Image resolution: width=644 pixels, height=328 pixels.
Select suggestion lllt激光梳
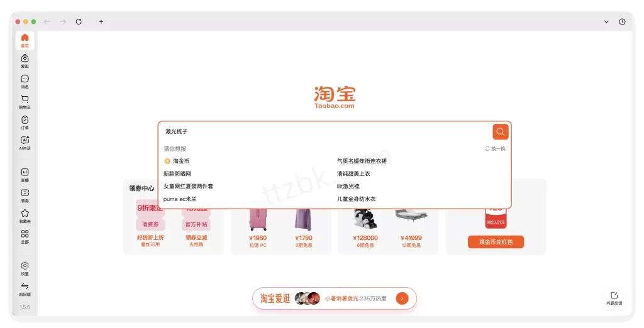click(348, 187)
